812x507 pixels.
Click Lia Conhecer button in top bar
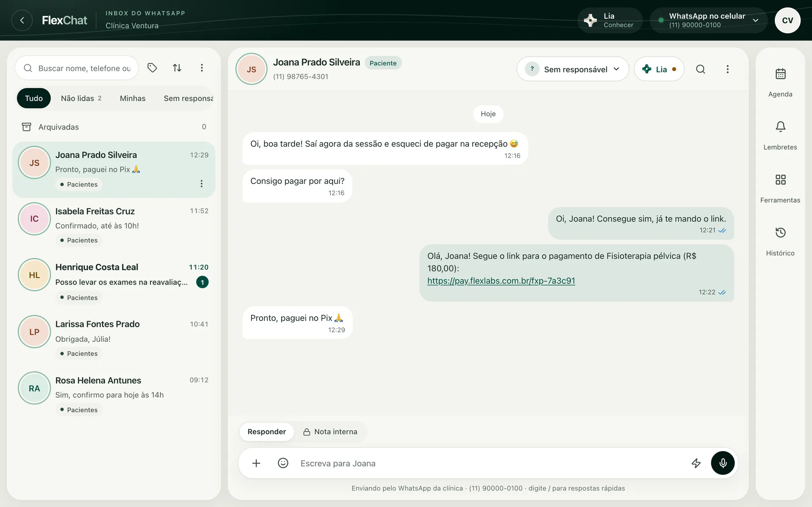pos(610,20)
